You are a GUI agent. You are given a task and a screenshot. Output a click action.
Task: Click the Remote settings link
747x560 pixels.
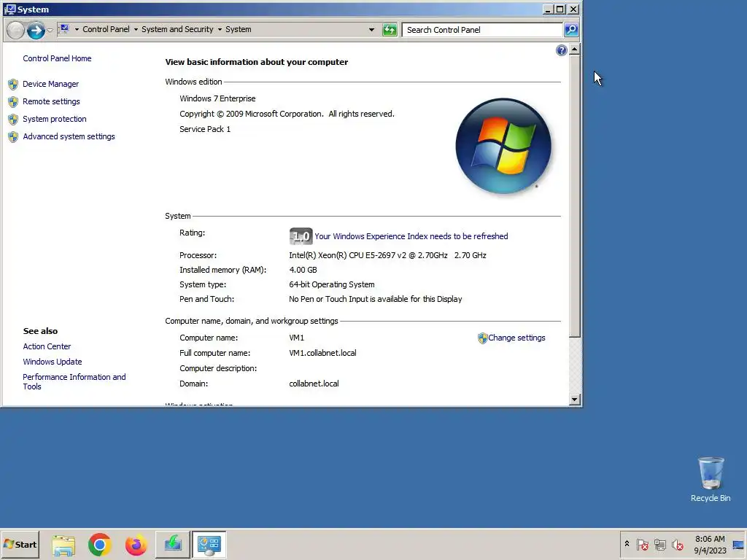[x=51, y=101]
